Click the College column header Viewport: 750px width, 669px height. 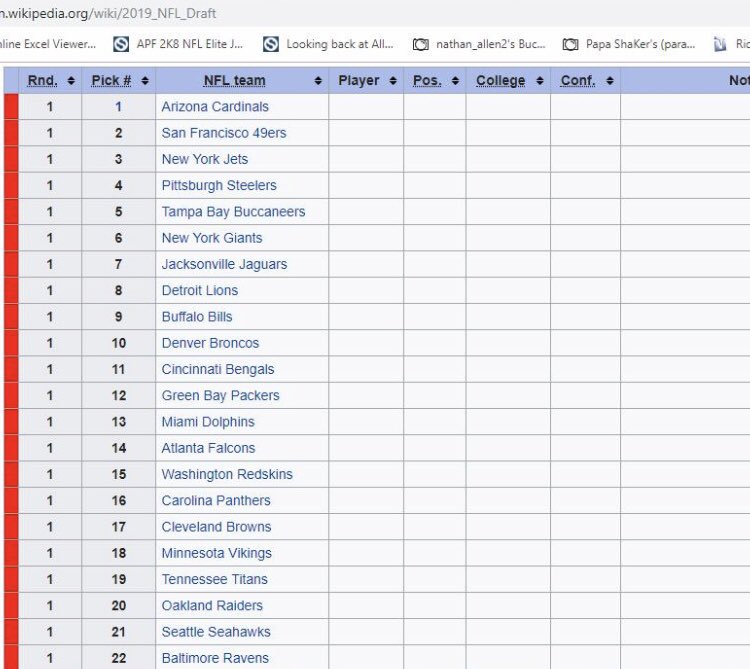[x=508, y=81]
